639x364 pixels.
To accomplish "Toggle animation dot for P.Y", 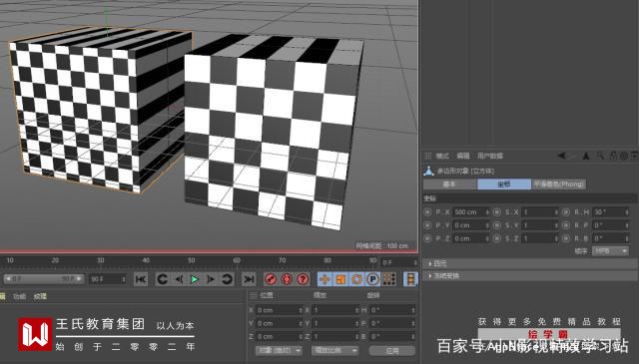I will (427, 225).
